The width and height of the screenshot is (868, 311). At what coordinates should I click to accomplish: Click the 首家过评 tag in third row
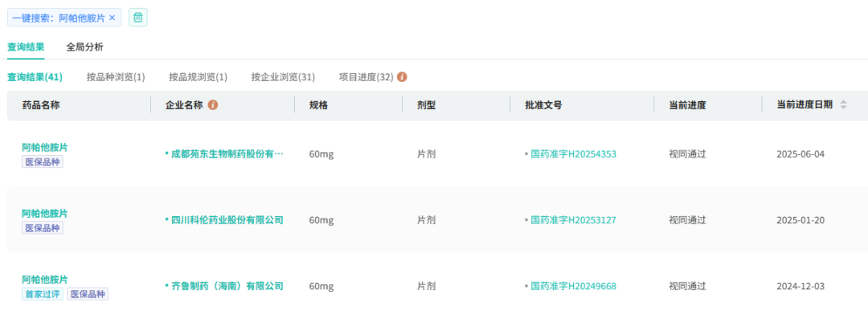point(43,294)
